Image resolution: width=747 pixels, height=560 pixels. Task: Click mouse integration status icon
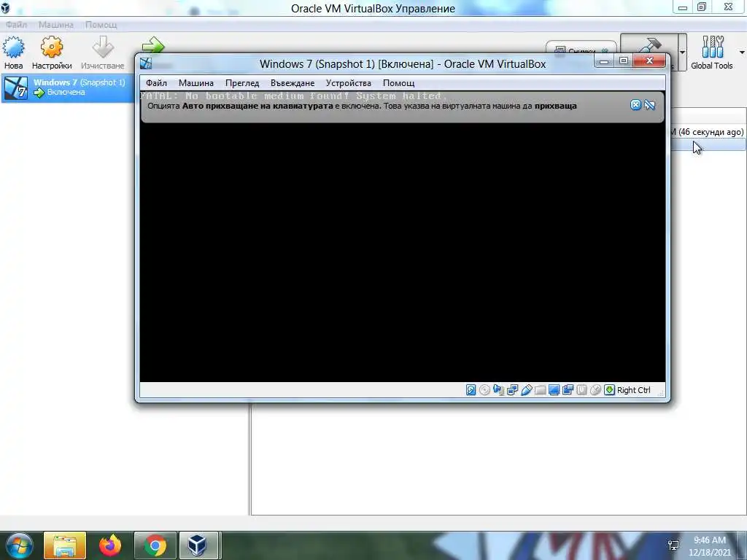(x=595, y=390)
